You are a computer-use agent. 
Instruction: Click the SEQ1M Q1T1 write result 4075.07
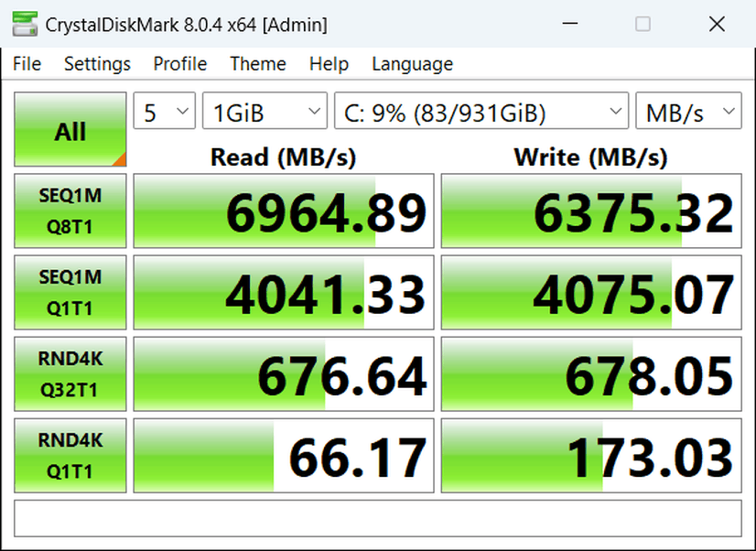(591, 292)
